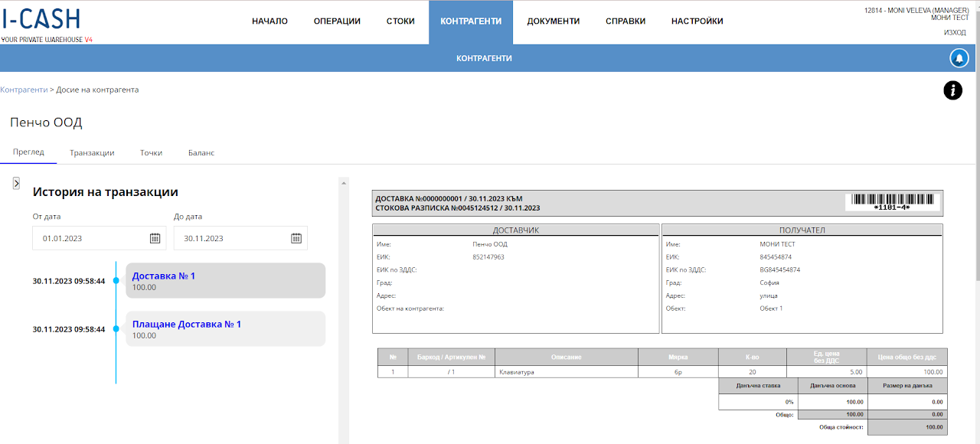This screenshot has width=980, height=444.
Task: Open Доставка № 1 transaction link
Action: pyautogui.click(x=164, y=276)
